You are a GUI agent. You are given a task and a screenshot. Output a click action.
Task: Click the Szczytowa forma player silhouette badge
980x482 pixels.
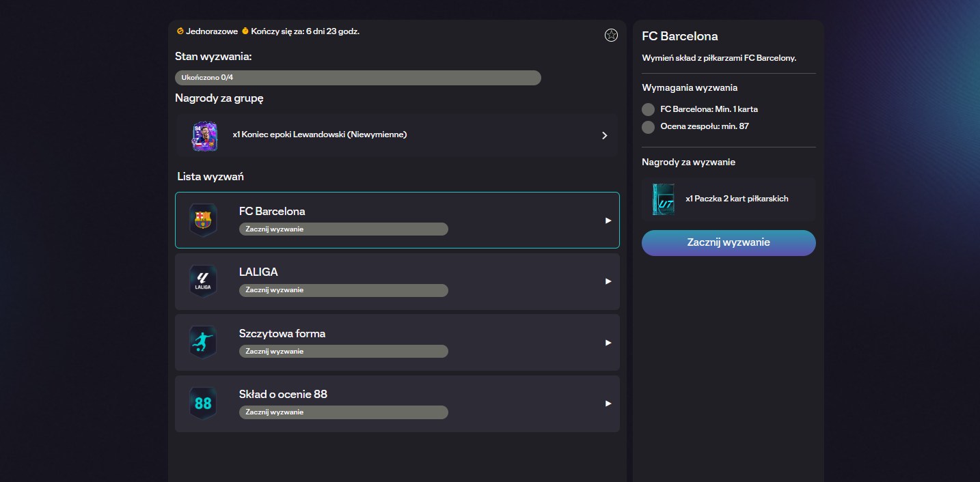203,342
